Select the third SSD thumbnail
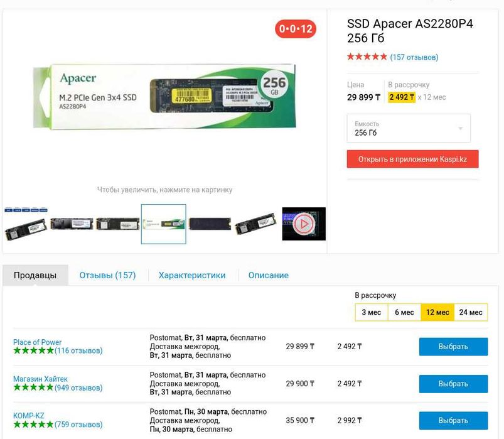 (x=117, y=224)
